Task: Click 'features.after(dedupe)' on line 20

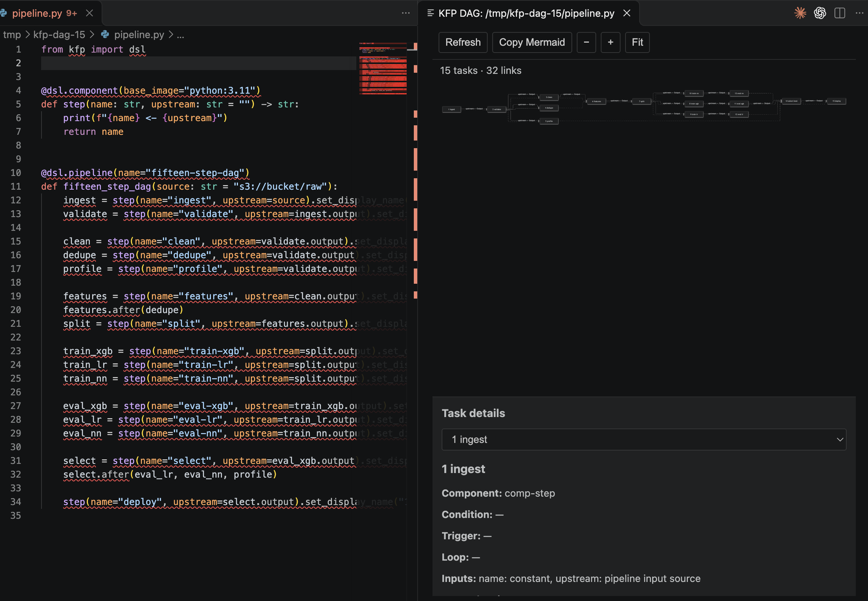Action: 123,310
